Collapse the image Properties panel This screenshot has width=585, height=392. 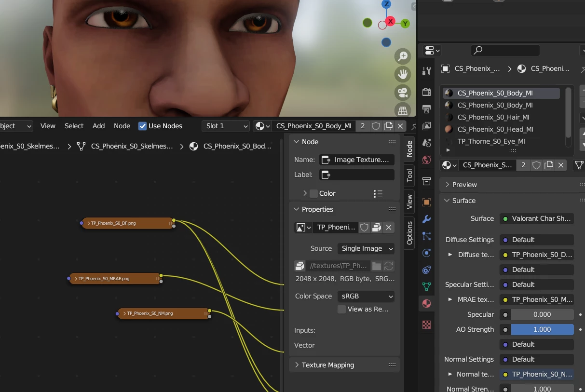point(297,209)
